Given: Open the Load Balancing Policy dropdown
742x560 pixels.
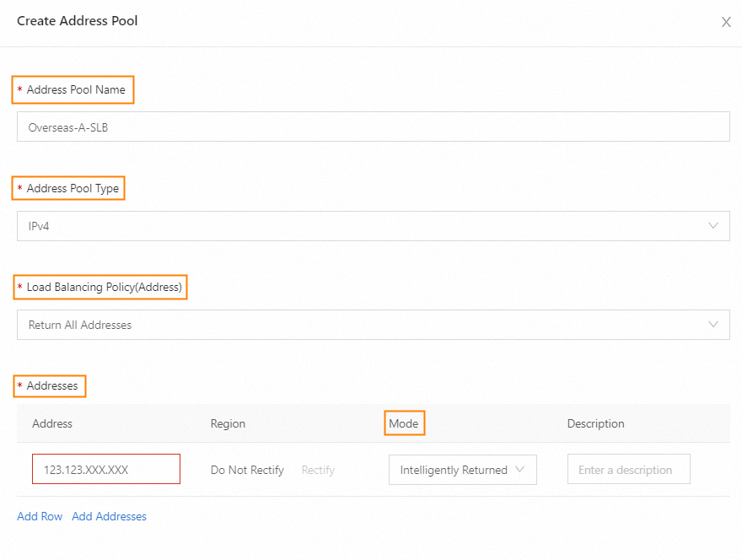Looking at the screenshot, I should 373,325.
